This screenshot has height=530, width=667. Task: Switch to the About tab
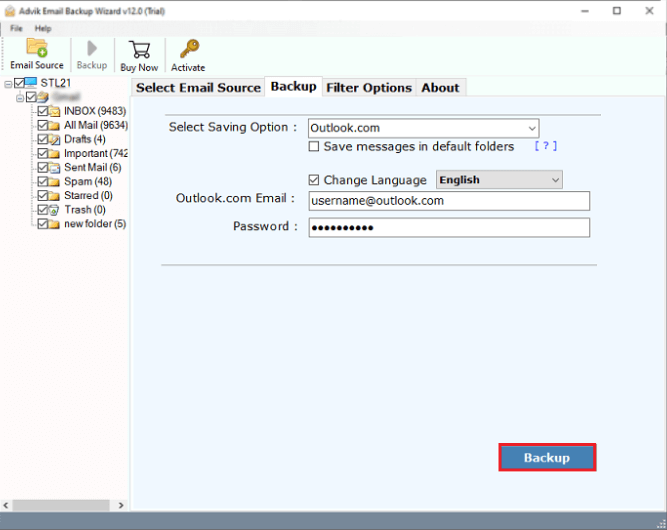(440, 88)
